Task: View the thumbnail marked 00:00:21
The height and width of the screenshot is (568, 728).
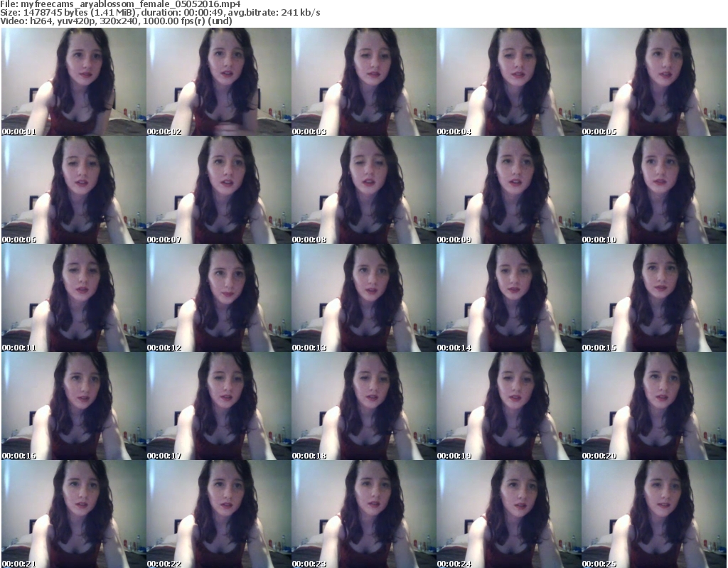Action: (74, 514)
